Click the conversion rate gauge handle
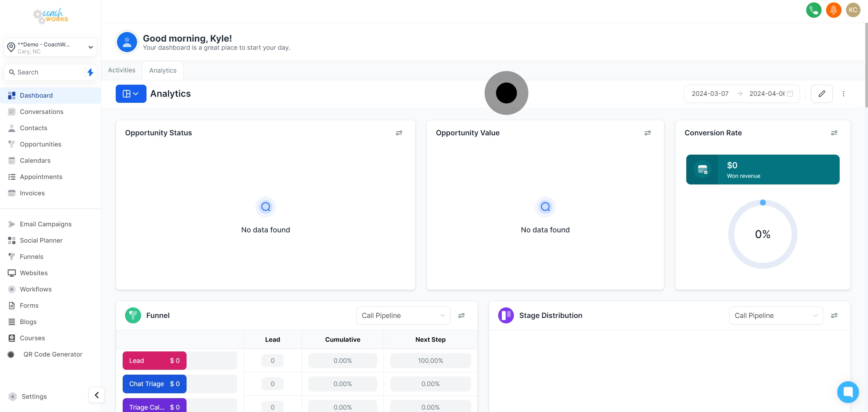Image resolution: width=868 pixels, height=412 pixels. point(763,203)
